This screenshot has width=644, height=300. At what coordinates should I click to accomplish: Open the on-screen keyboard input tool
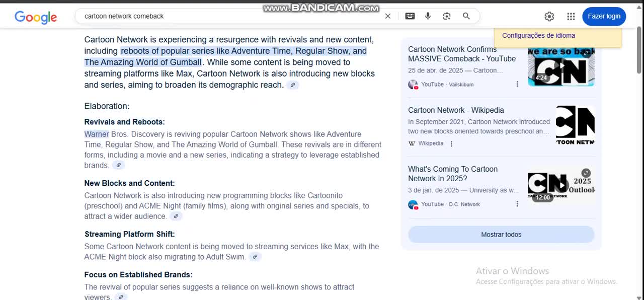(x=410, y=16)
